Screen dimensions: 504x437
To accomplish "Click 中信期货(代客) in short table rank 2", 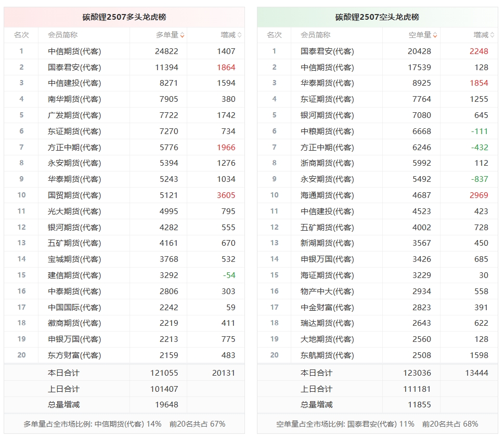I will pos(327,68).
